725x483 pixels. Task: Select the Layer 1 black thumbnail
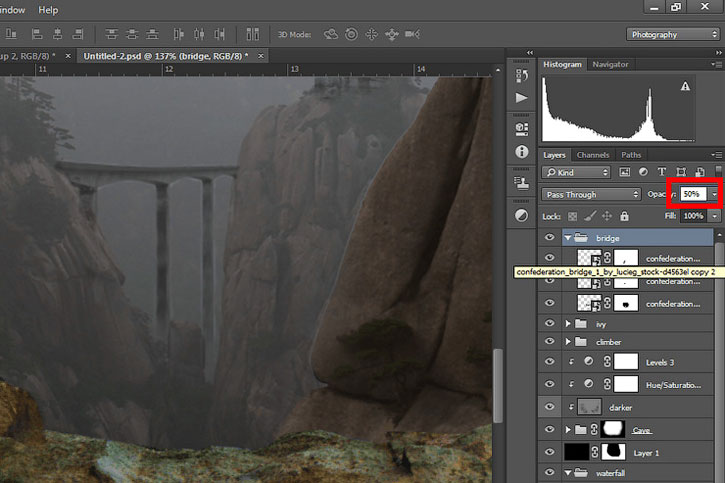click(576, 452)
